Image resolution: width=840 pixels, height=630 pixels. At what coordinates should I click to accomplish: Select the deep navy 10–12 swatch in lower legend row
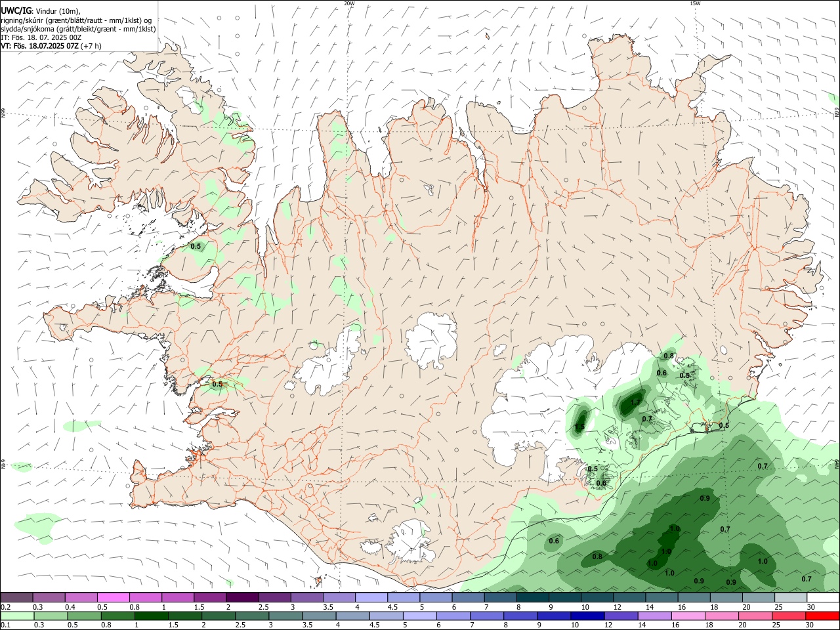(x=587, y=616)
